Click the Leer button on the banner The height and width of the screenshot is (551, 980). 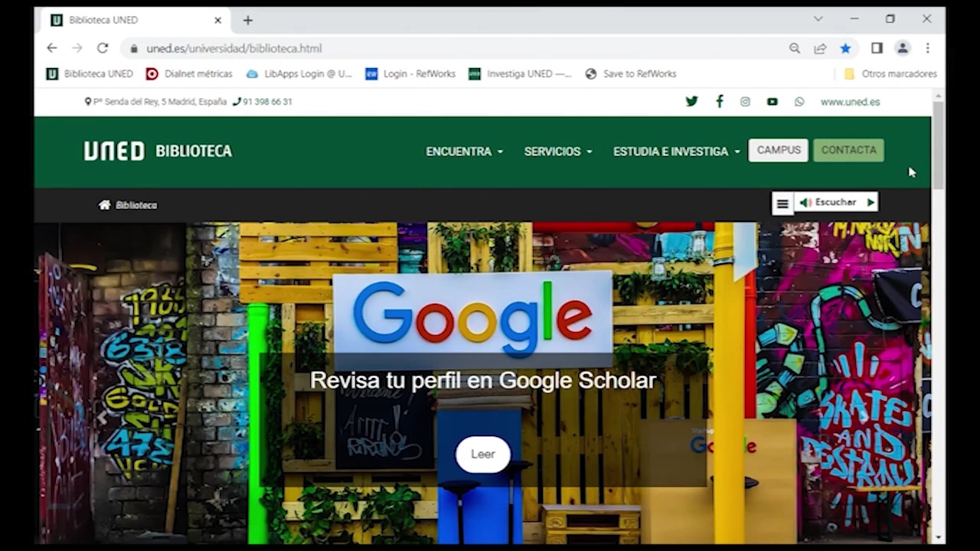point(482,454)
